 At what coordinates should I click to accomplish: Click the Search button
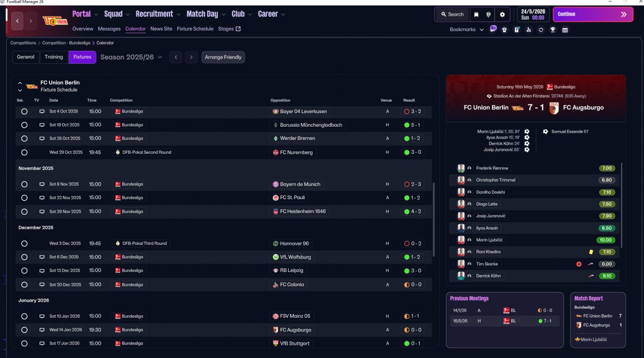point(452,15)
